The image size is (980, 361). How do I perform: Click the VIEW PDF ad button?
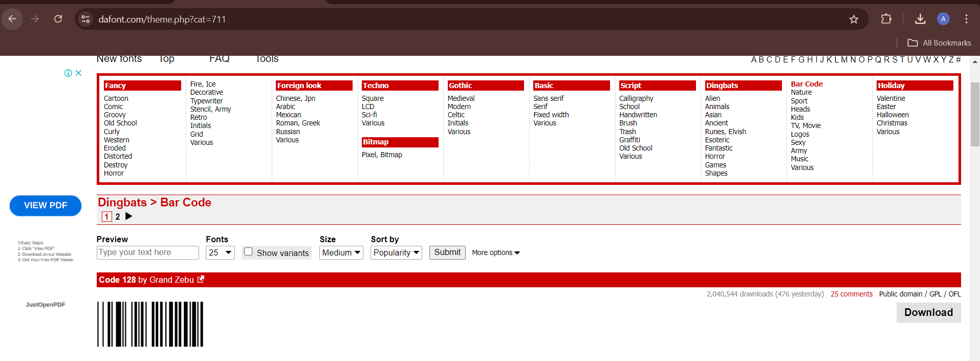point(46,205)
